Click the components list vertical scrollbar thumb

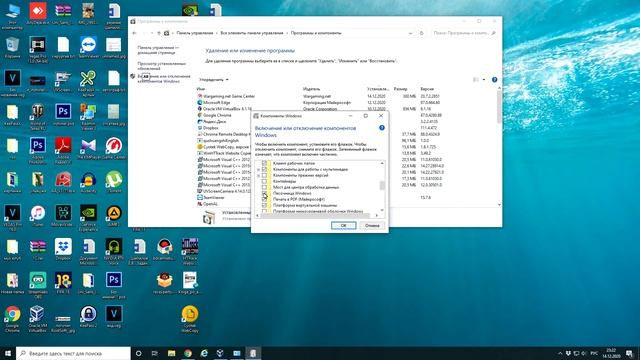[382, 185]
